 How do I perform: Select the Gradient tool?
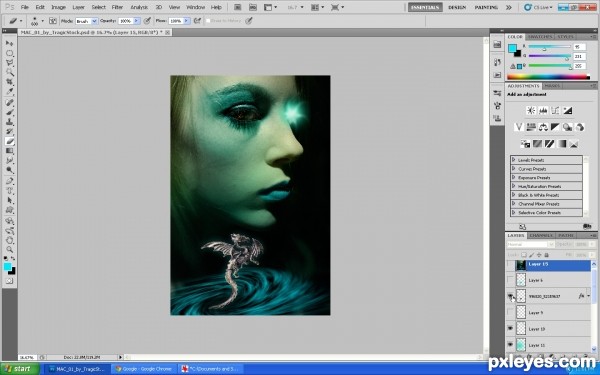tap(10, 151)
